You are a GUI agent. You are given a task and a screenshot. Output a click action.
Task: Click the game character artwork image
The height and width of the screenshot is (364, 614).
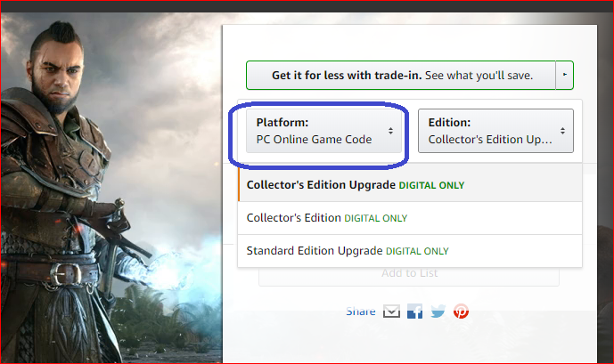tap(111, 188)
